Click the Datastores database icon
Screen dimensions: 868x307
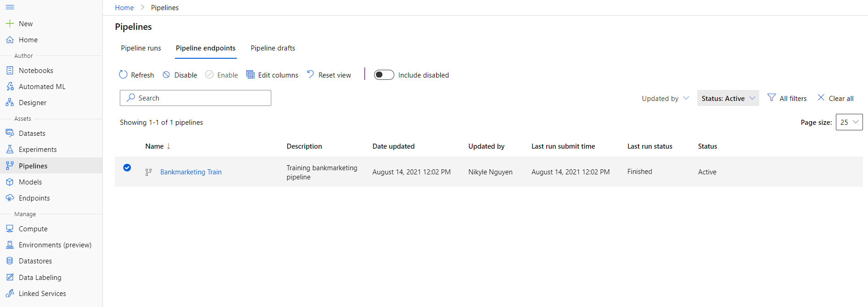click(10, 261)
